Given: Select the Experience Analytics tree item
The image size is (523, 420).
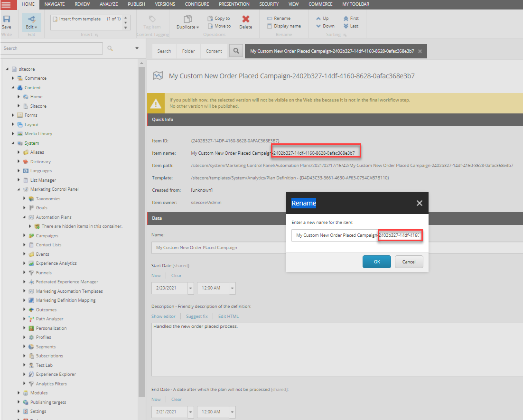Looking at the screenshot, I should (x=56, y=263).
